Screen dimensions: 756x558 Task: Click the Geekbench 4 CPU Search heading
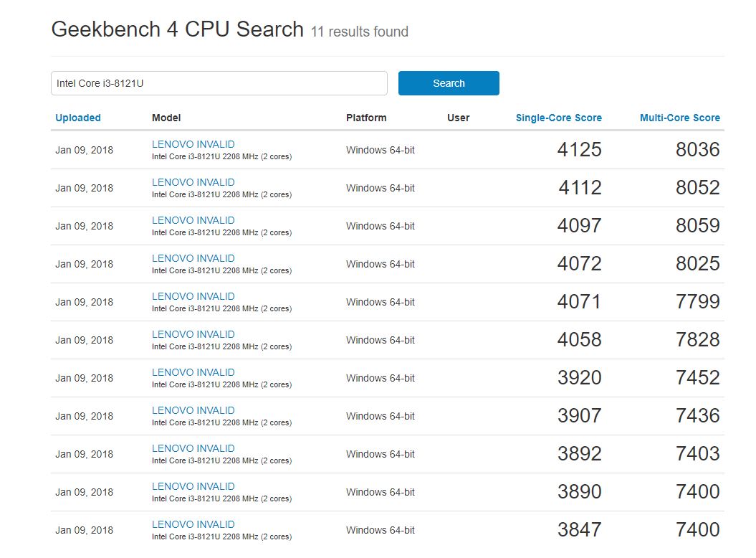click(x=178, y=29)
